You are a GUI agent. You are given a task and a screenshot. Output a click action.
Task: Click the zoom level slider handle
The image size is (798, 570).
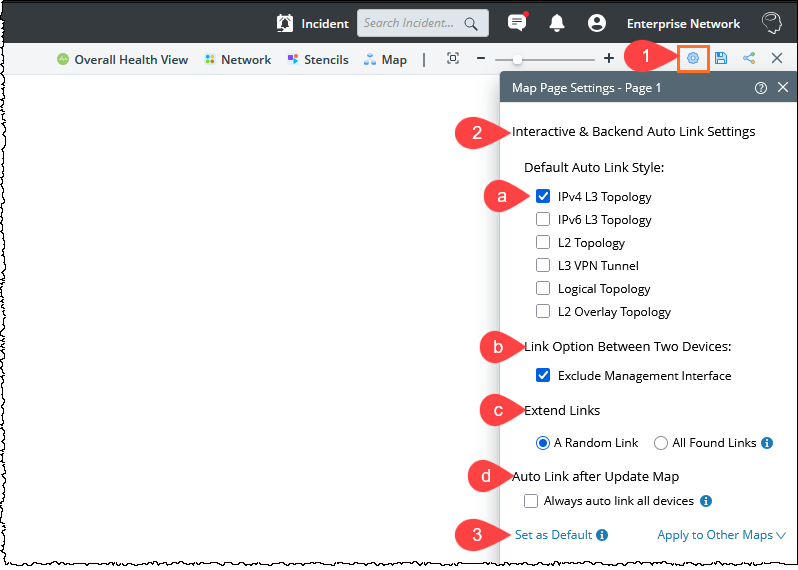(517, 60)
